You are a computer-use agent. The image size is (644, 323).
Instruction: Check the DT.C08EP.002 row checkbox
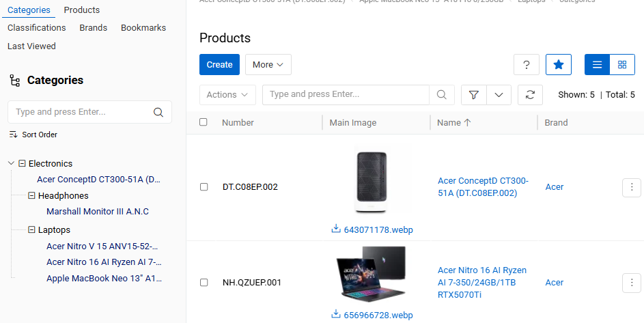[x=204, y=187]
